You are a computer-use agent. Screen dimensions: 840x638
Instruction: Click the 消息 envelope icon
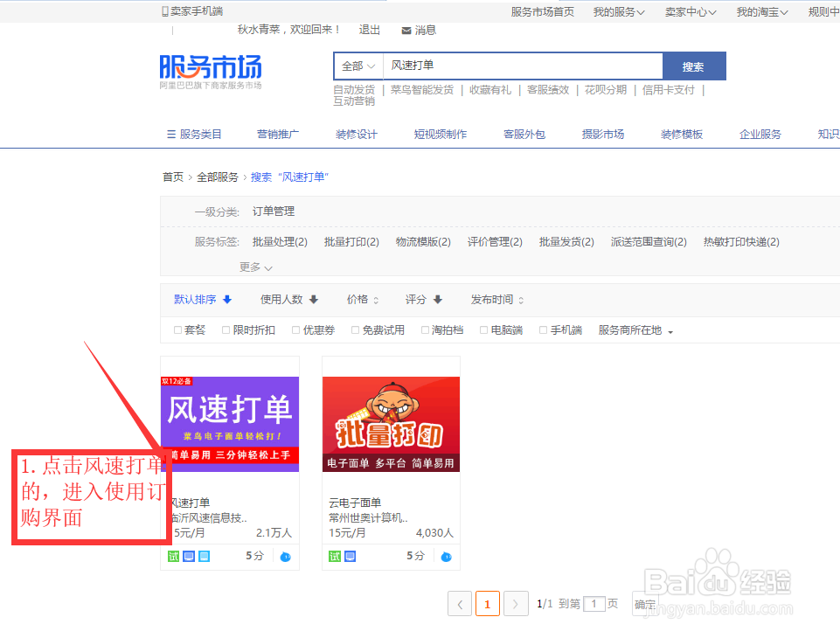click(x=406, y=29)
